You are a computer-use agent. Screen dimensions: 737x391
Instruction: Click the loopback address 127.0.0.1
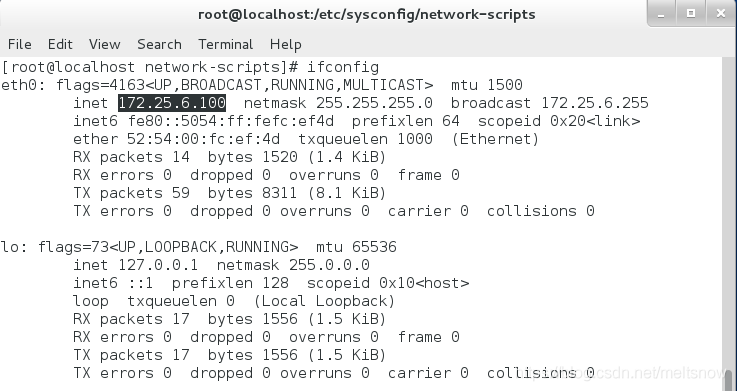coord(158,265)
